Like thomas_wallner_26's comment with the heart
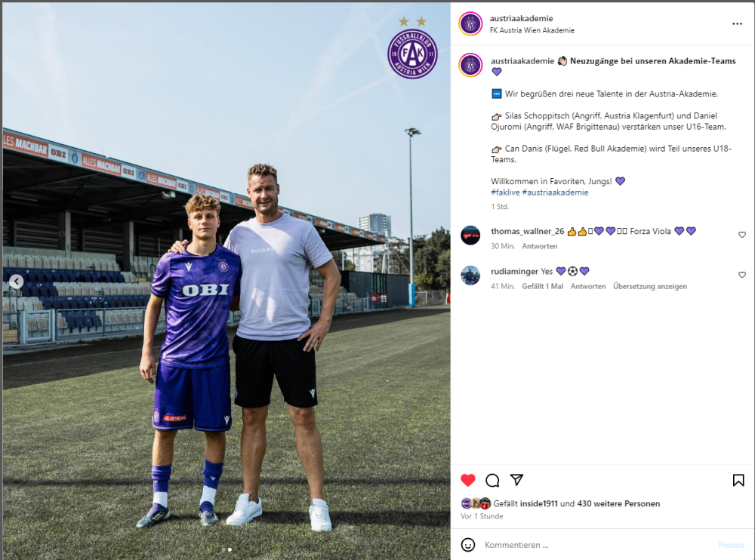Screen dimensions: 755x560 click(x=742, y=235)
